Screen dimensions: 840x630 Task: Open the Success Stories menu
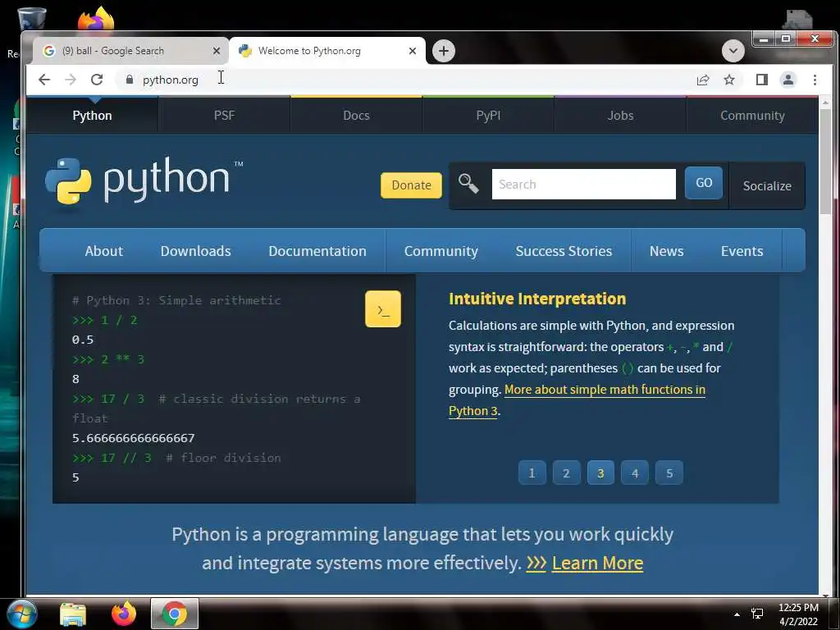564,251
